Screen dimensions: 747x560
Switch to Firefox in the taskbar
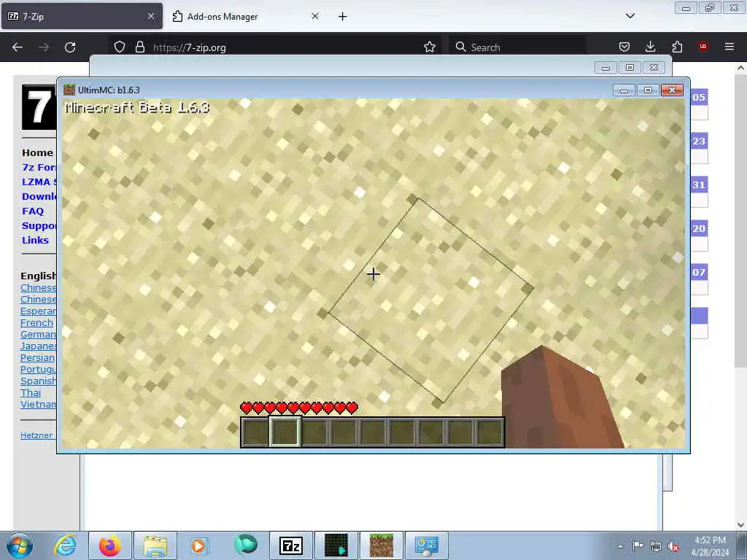pos(109,545)
